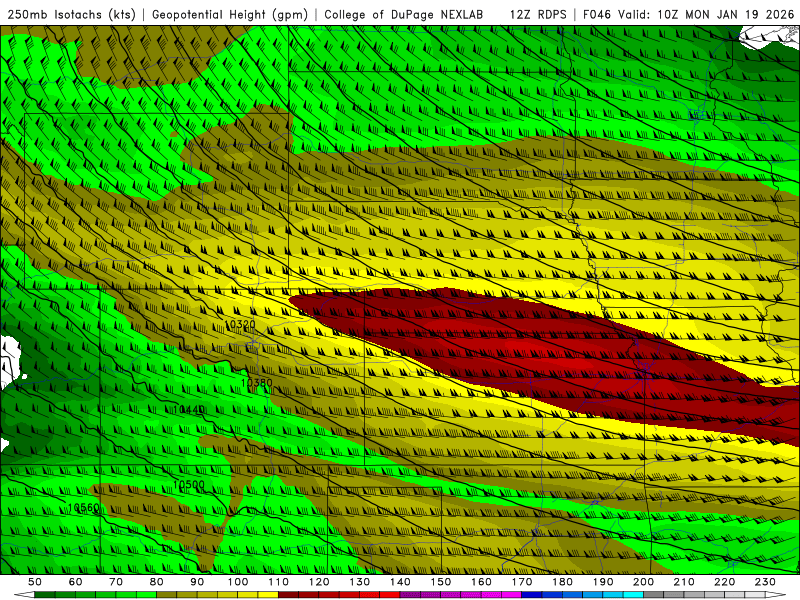Click the 210 value on the color scale
The height and width of the screenshot is (600, 800).
[x=684, y=582]
